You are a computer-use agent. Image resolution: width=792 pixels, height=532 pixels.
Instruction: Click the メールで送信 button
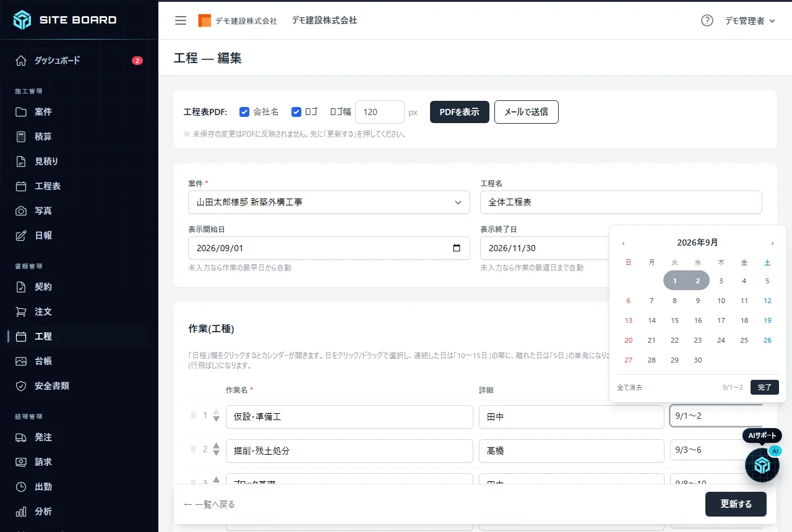tap(527, 112)
